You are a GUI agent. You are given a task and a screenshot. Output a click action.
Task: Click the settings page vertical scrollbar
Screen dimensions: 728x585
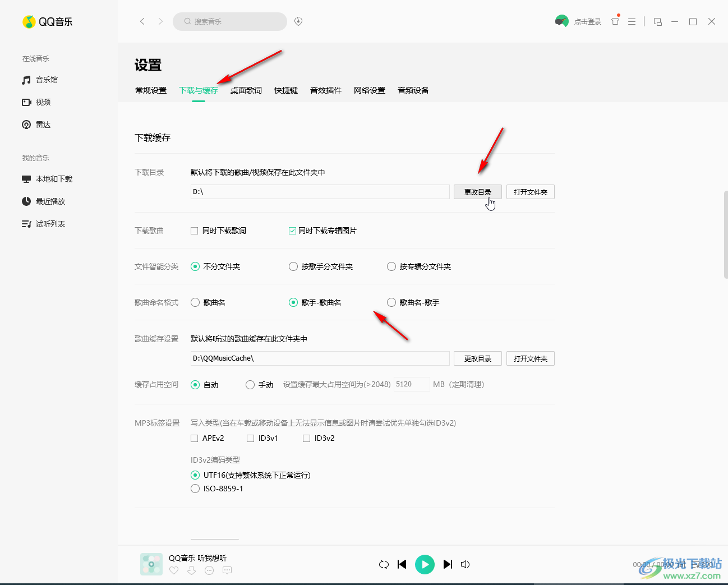(x=725, y=235)
